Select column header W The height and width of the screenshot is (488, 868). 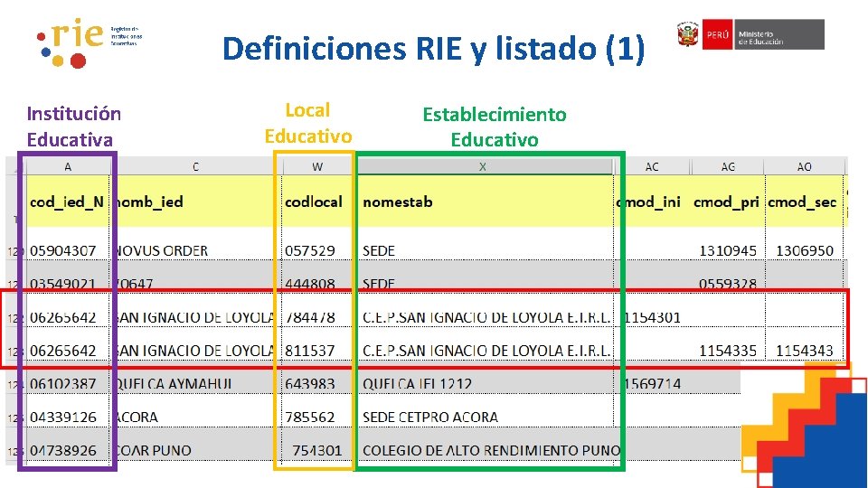point(317,166)
